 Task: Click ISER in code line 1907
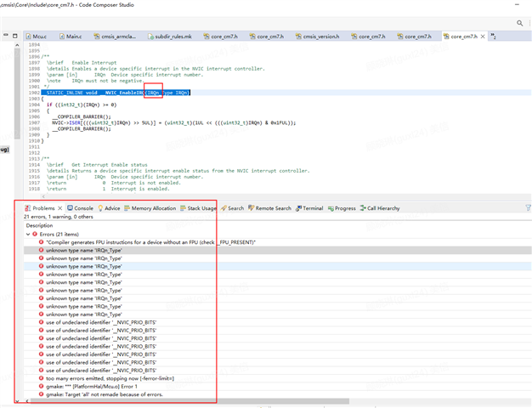tap(75, 123)
